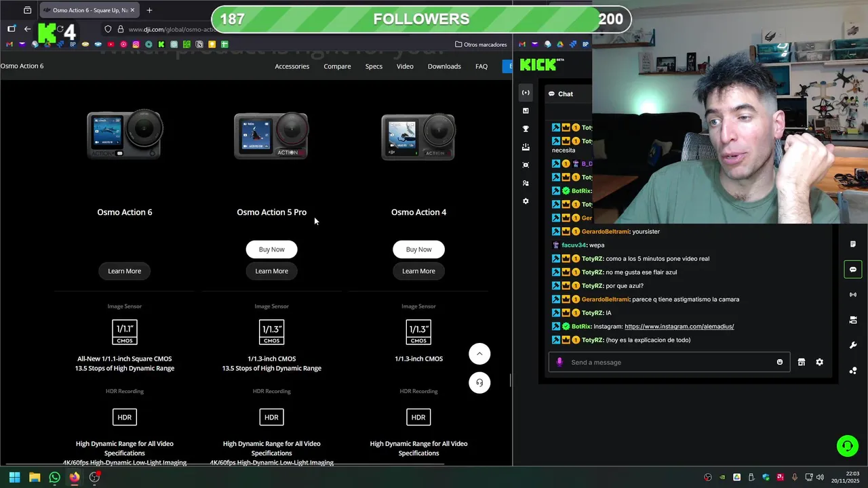Image resolution: width=868 pixels, height=488 pixels.
Task: Click the BotRix username on Instagram message
Action: point(581,326)
